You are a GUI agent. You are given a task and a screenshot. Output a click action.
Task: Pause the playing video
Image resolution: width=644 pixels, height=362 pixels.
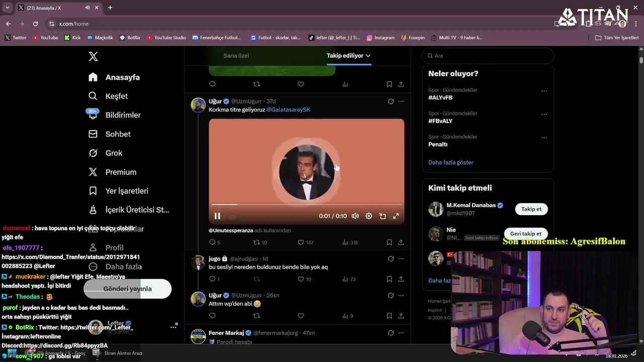click(217, 216)
